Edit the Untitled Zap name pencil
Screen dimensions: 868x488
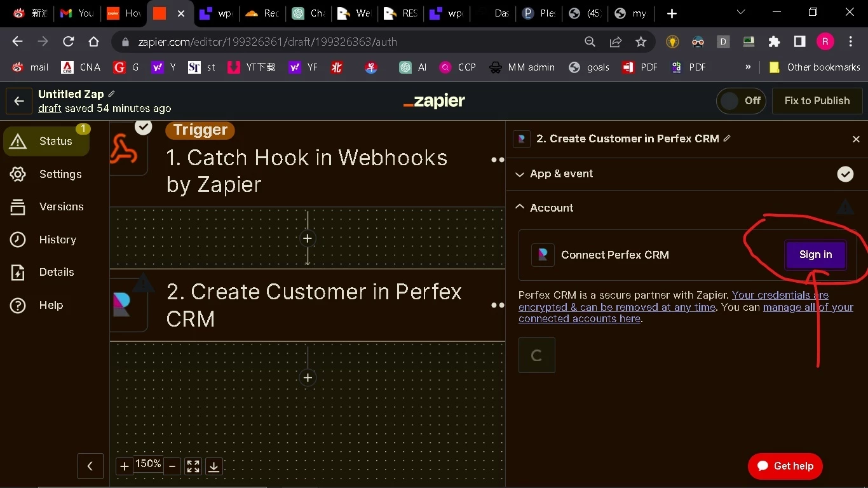click(112, 93)
